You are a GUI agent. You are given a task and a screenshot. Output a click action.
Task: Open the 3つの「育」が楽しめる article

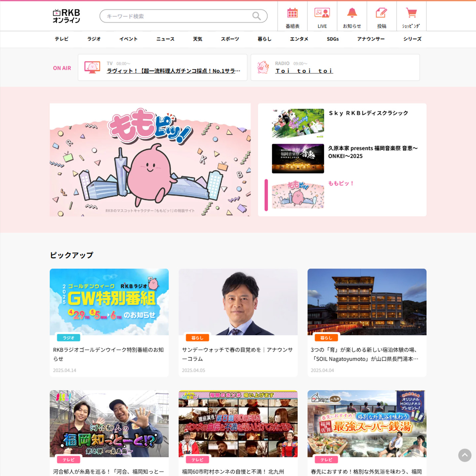pos(365,354)
